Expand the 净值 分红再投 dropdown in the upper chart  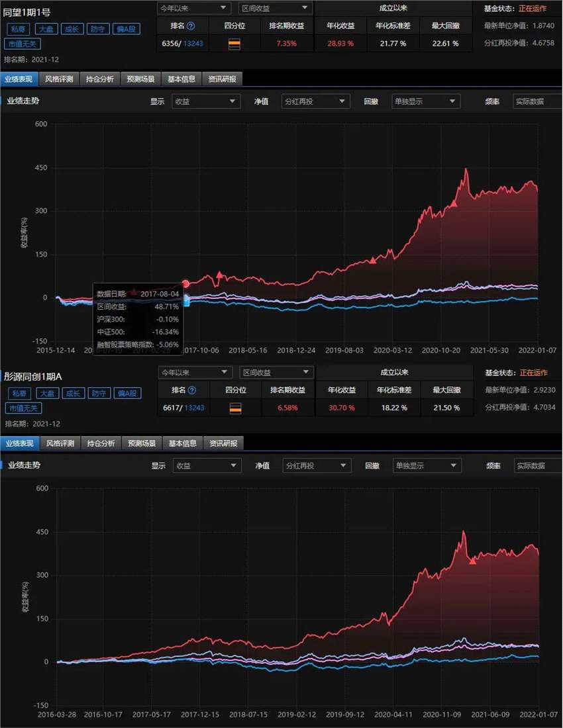(315, 101)
